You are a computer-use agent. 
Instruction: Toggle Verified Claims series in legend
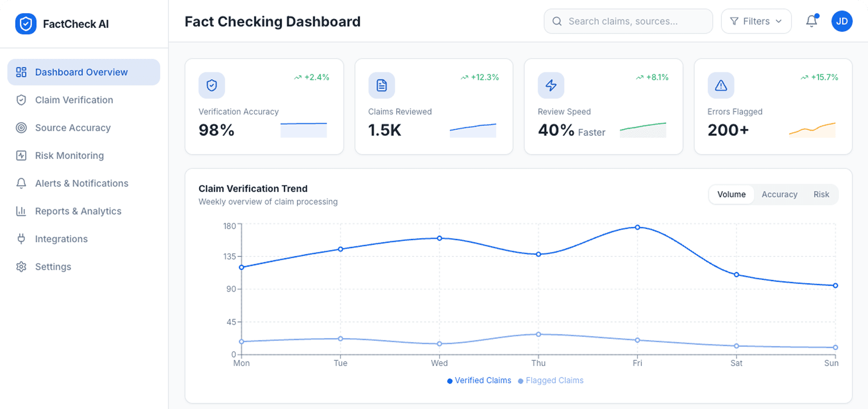(479, 381)
